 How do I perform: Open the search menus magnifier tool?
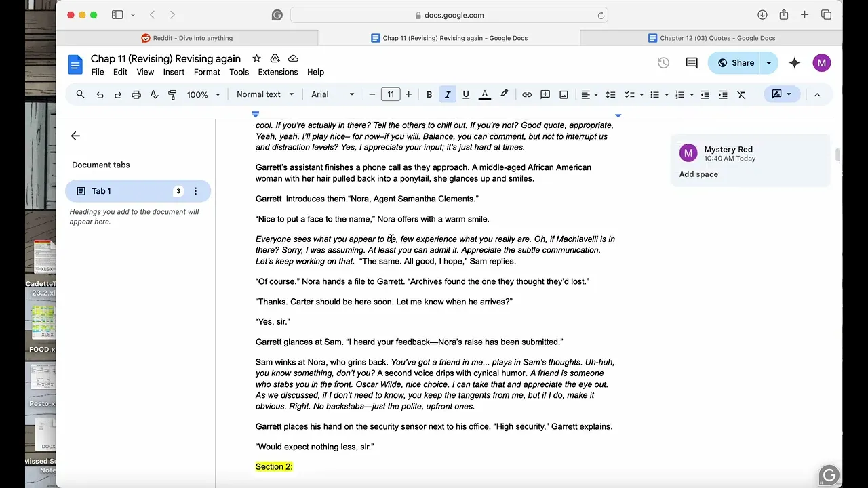click(81, 95)
